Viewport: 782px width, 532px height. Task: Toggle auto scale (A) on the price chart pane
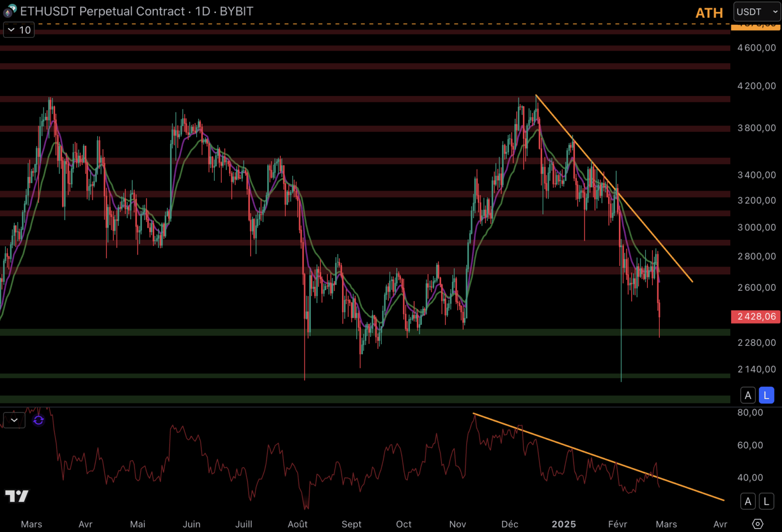[748, 395]
